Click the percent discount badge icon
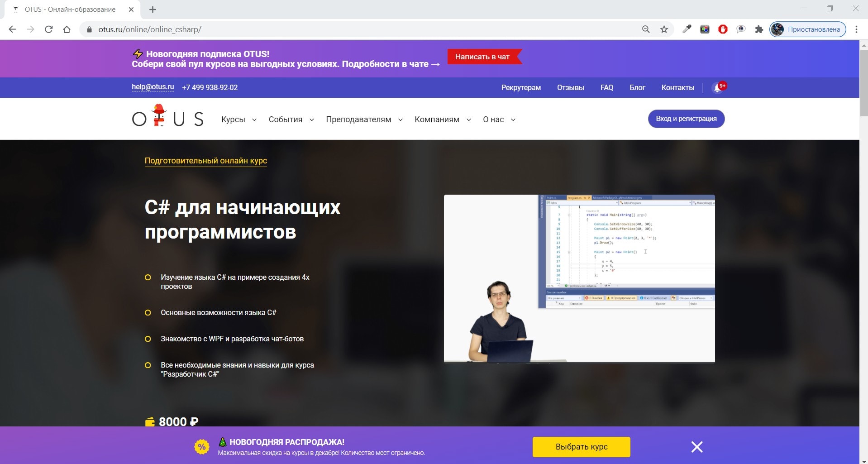This screenshot has width=868, height=464. pyautogui.click(x=202, y=447)
